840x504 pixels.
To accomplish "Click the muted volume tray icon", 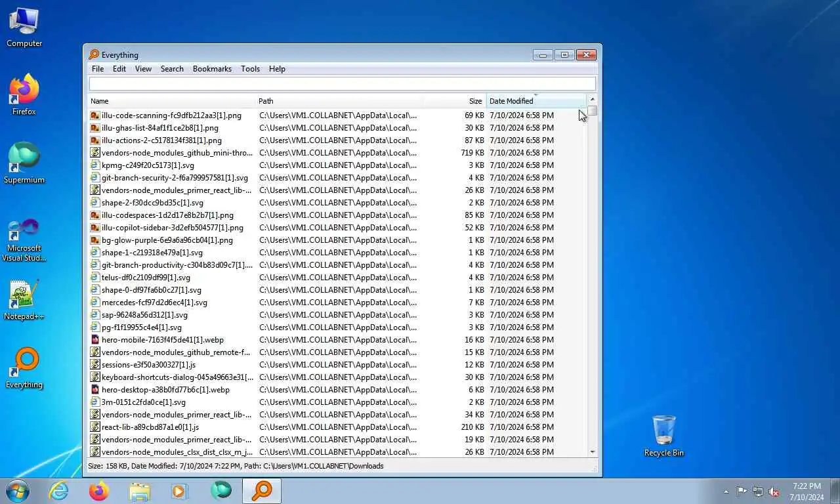I will tap(774, 492).
